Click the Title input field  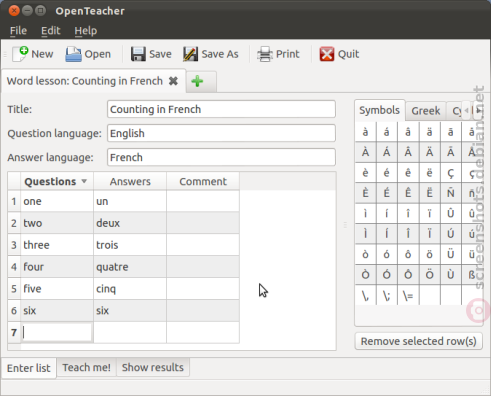221,109
